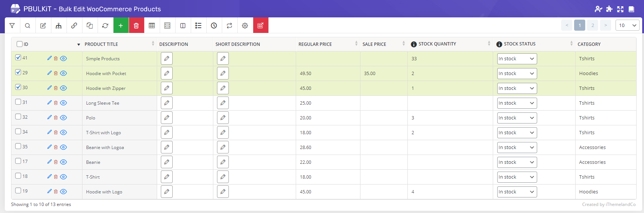
Task: Open the history clock icon
Action: click(214, 26)
